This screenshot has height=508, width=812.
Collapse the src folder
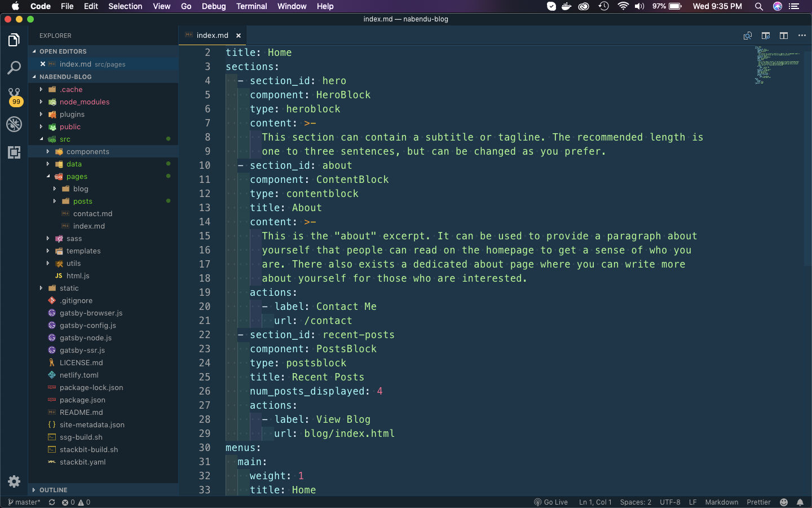103,139
